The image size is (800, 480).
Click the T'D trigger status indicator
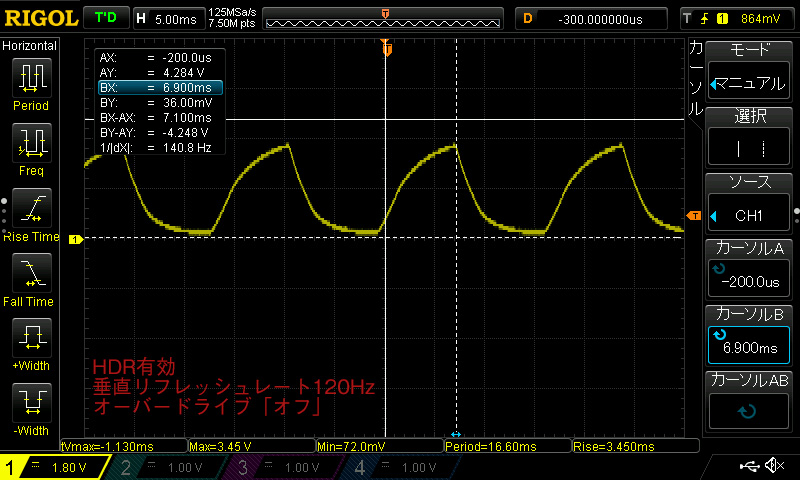coord(106,18)
